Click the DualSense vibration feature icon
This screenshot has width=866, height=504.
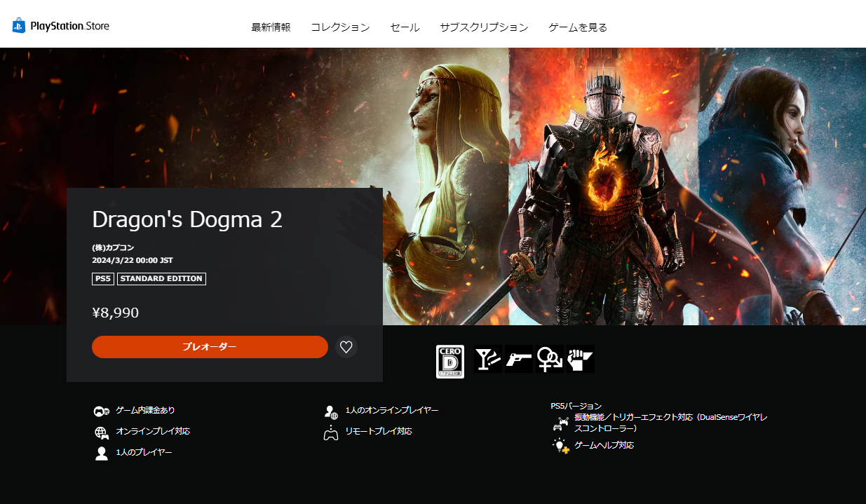pyautogui.click(x=561, y=423)
